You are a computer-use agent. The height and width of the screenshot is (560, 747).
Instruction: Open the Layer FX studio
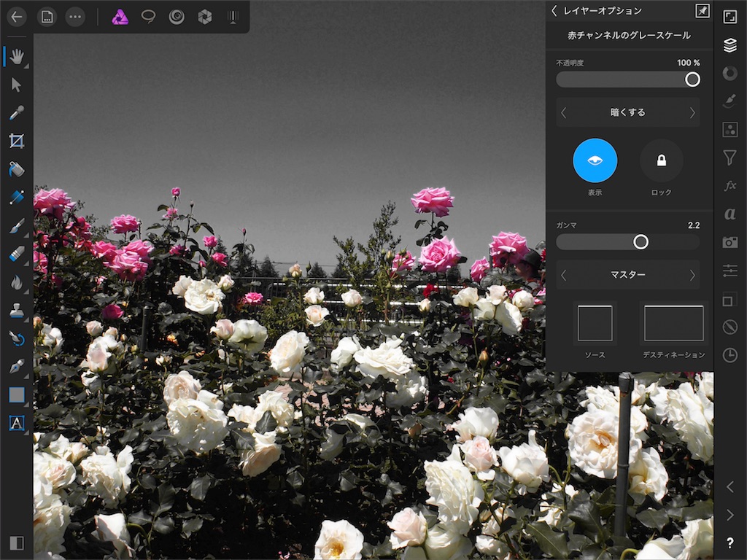pos(729,186)
